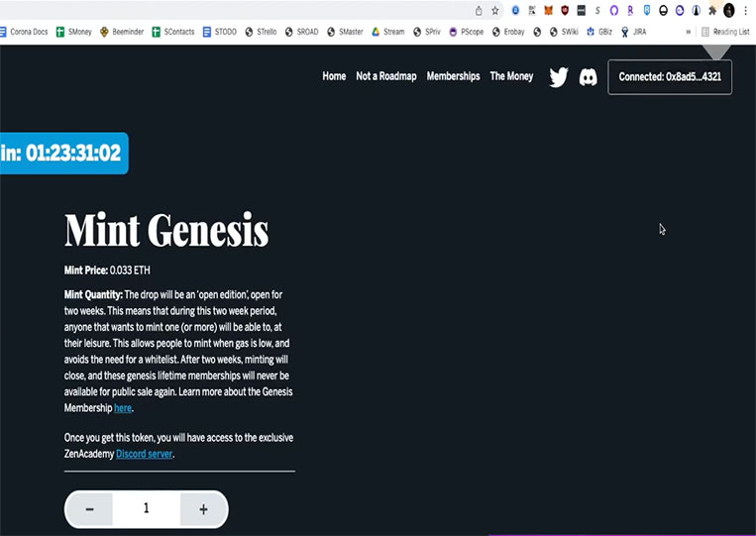Click the mint quantity field showing 1

coord(146,509)
